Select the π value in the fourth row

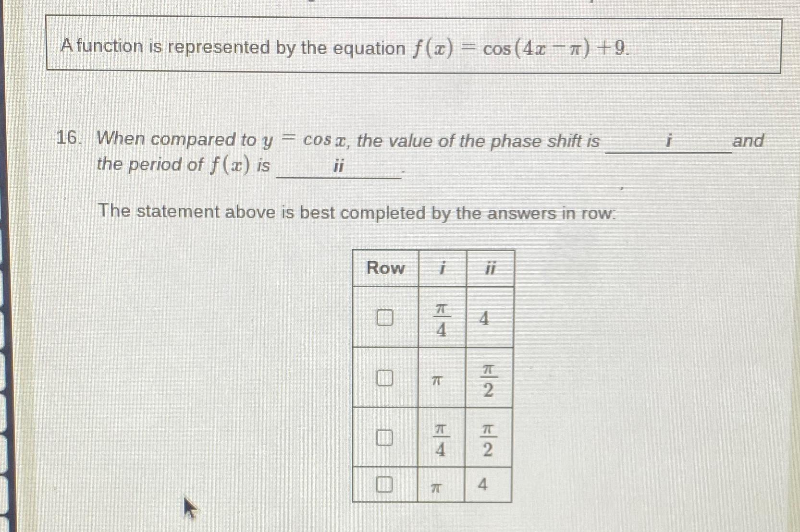(x=436, y=487)
